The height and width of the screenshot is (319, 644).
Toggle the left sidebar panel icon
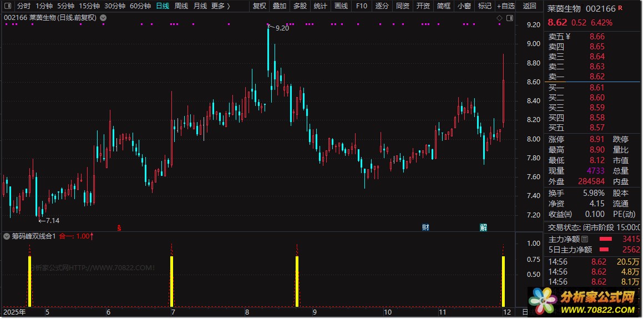coord(7,6)
